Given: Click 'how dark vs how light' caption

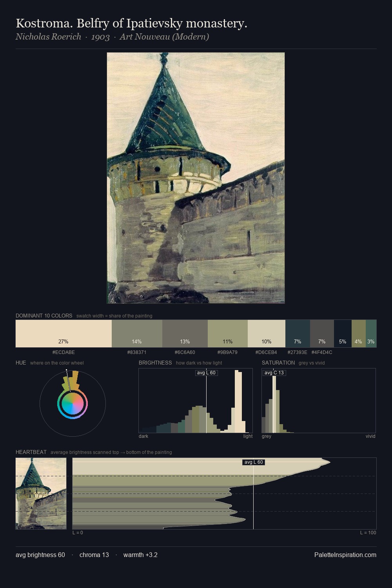Looking at the screenshot, I should click(x=199, y=363).
